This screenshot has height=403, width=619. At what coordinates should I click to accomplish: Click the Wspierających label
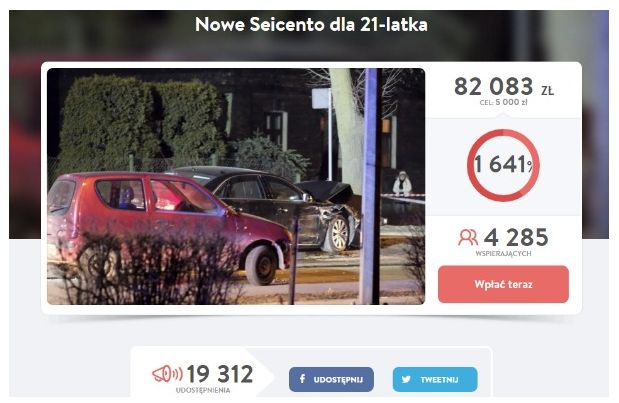[x=503, y=253]
